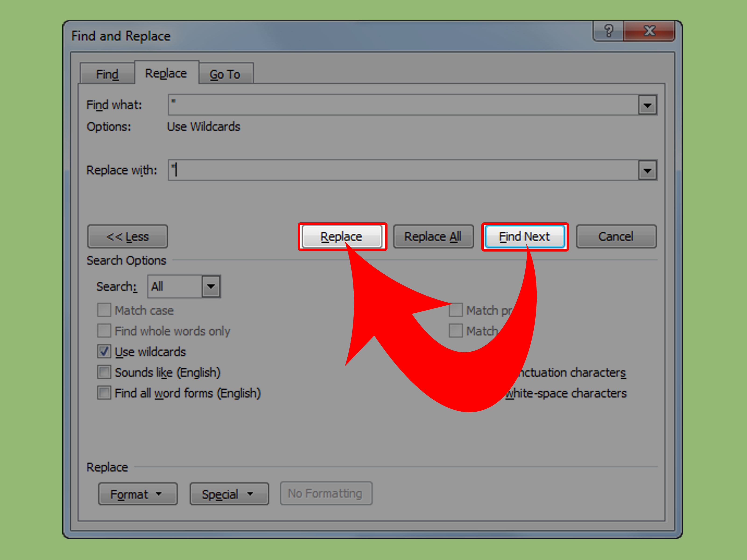Image resolution: width=747 pixels, height=560 pixels.
Task: Tick Find all word forms (English)
Action: [104, 393]
